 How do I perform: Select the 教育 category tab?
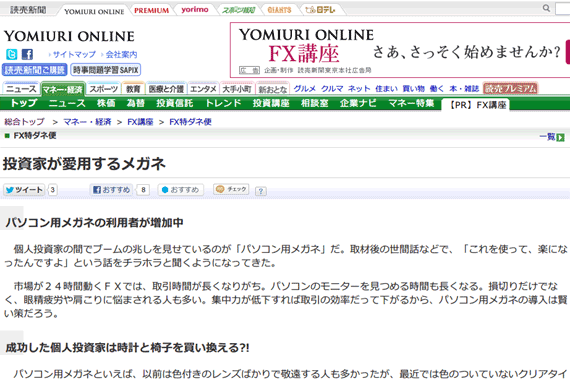click(133, 89)
